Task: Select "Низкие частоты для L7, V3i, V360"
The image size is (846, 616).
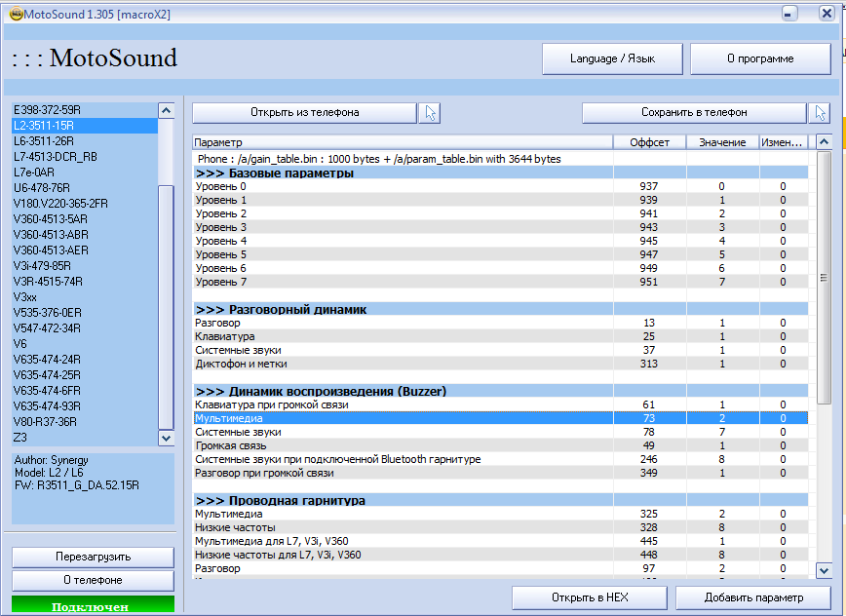Action: [x=500, y=555]
